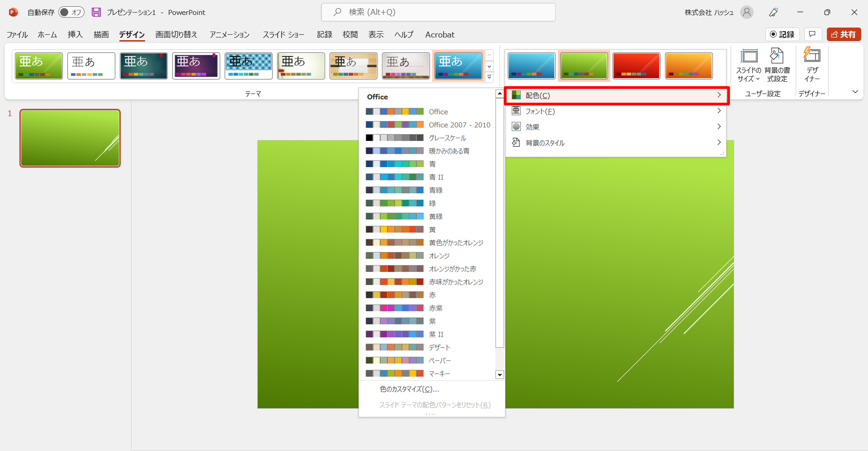Viewport: 868px width, 451px height.
Task: Switch to the アニメーション tab
Action: 229,35
